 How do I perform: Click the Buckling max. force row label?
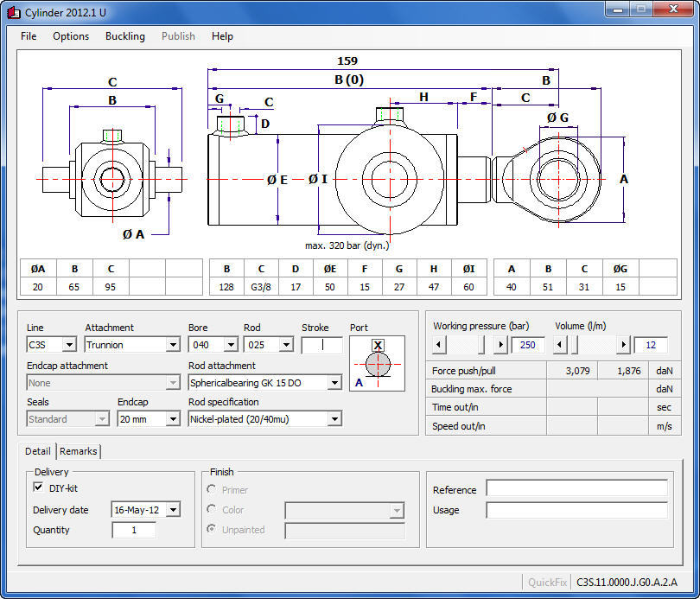click(472, 389)
